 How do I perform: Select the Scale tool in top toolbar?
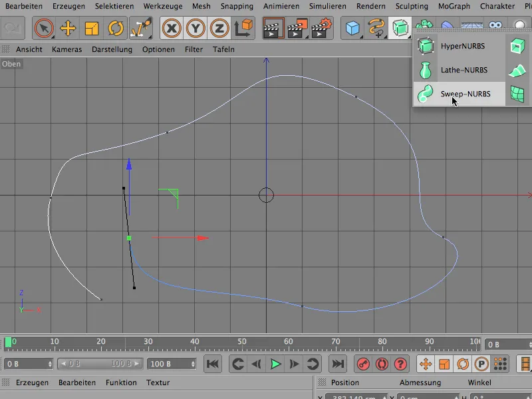click(92, 28)
